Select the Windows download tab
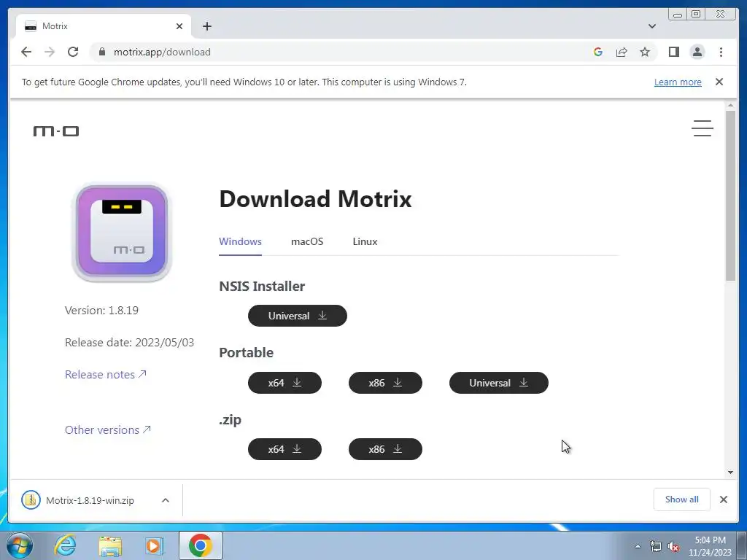Screen dimensions: 747x560 [x=240, y=241]
